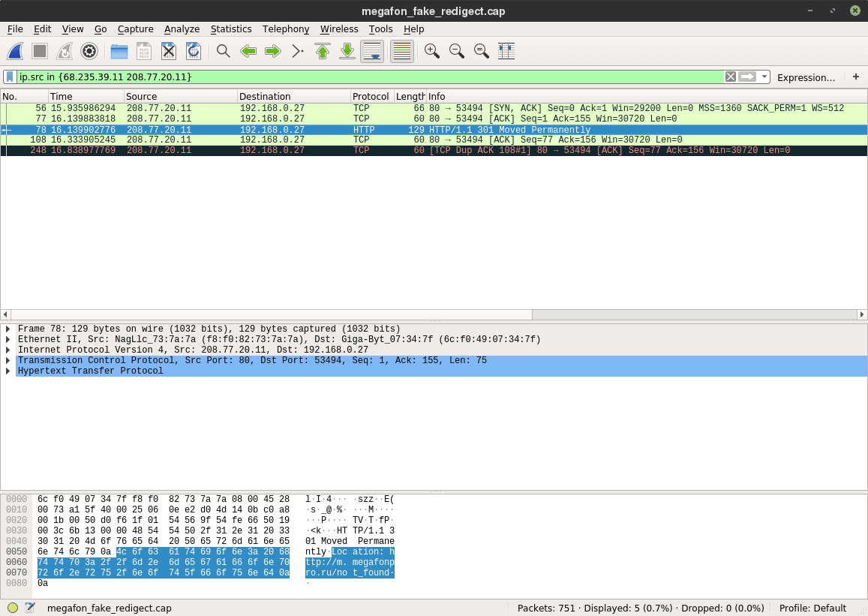Clear the display filter with X button
Screen dimensions: 868x616
click(730, 77)
